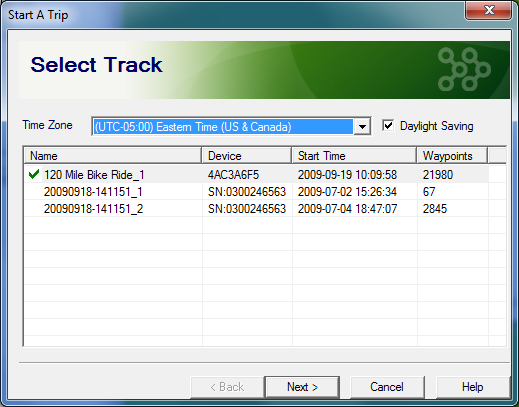Click start time 2009-07-04 18:47:07
Viewport: 519px width, 407px height.
click(347, 209)
